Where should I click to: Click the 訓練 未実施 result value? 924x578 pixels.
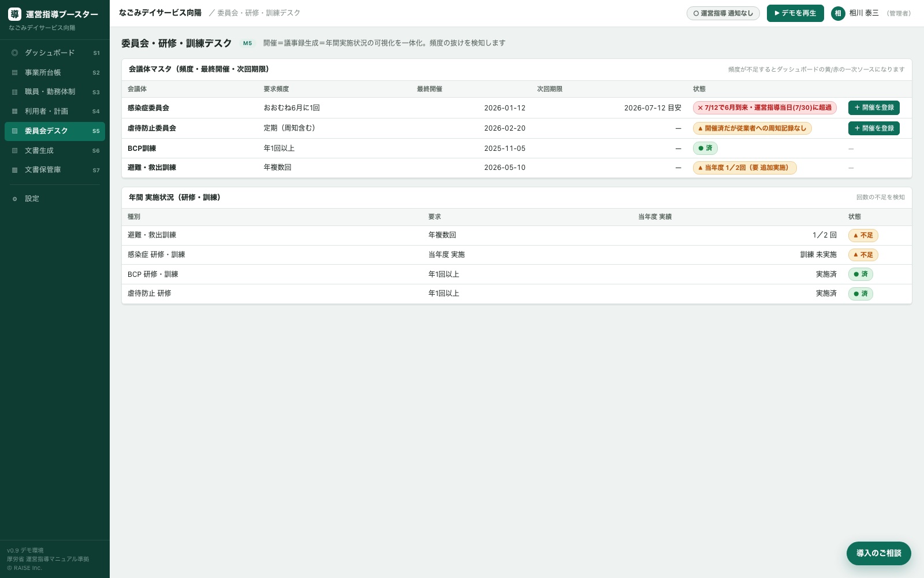pyautogui.click(x=818, y=255)
